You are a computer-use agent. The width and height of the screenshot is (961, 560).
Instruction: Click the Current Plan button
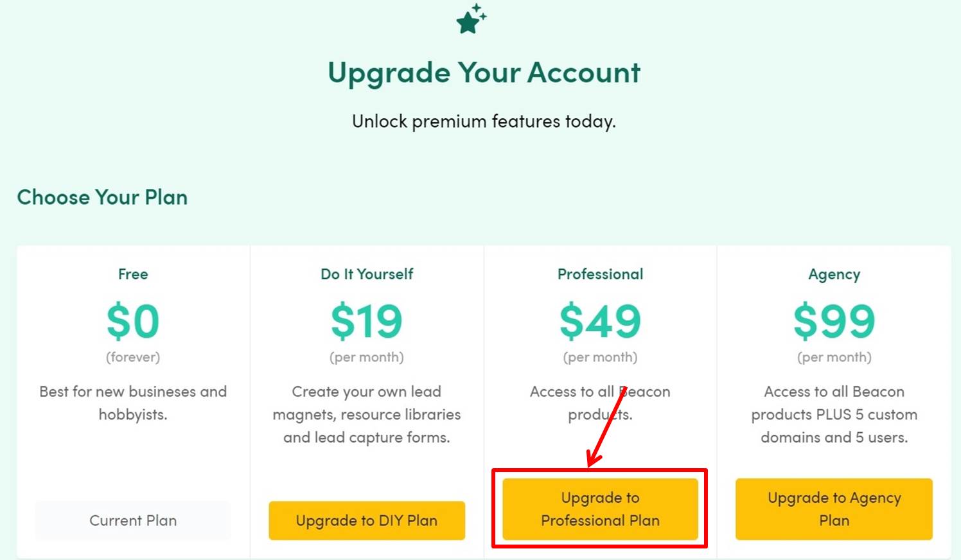[133, 520]
